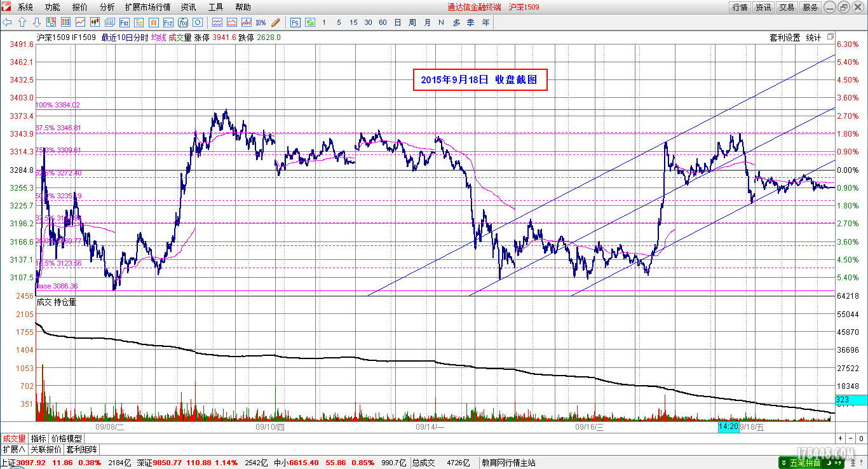Click the minus zoom button at bottom right
This screenshot has height=469, width=868.
click(850, 438)
